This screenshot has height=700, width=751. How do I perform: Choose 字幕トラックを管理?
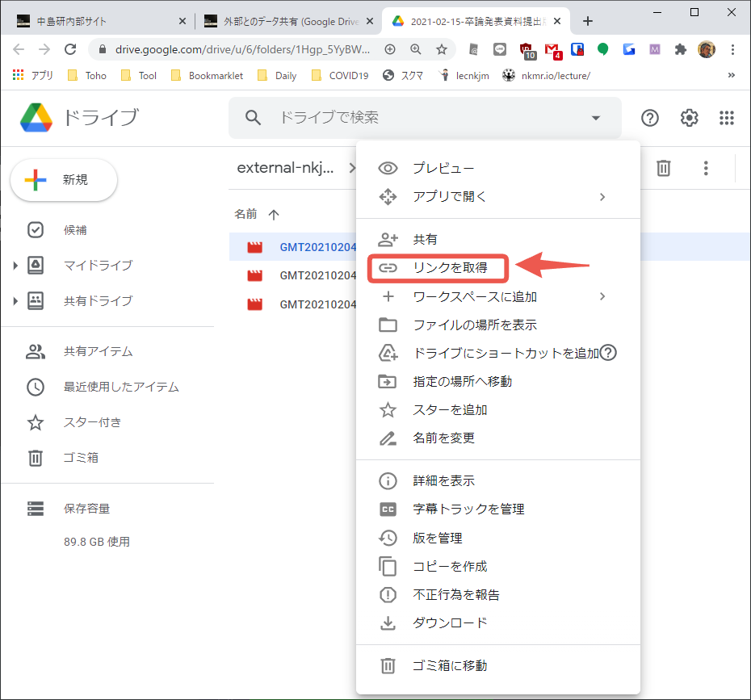coord(498,509)
